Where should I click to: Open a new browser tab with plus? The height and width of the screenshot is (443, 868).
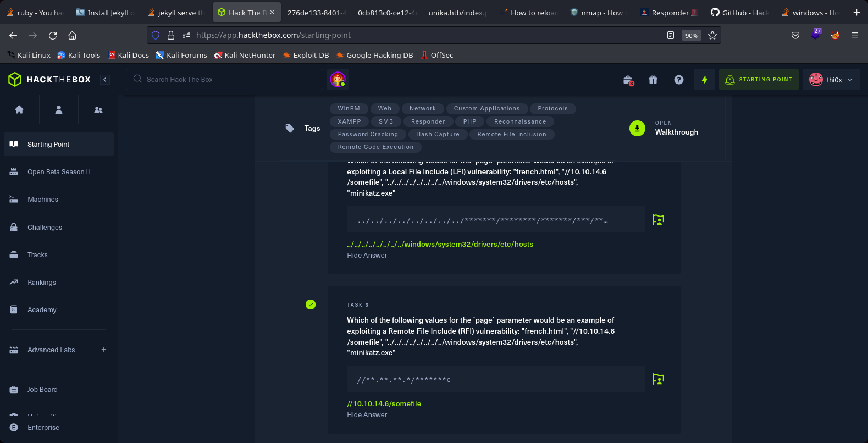tap(856, 12)
